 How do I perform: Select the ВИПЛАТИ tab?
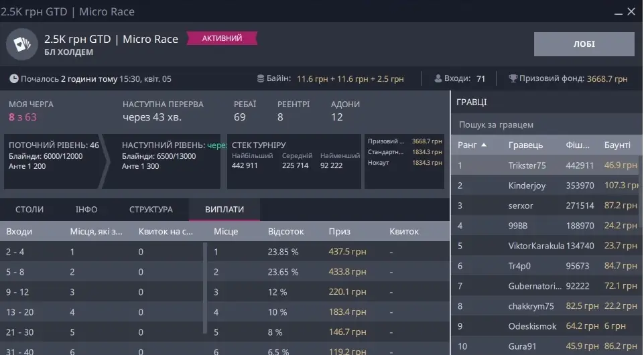click(224, 210)
